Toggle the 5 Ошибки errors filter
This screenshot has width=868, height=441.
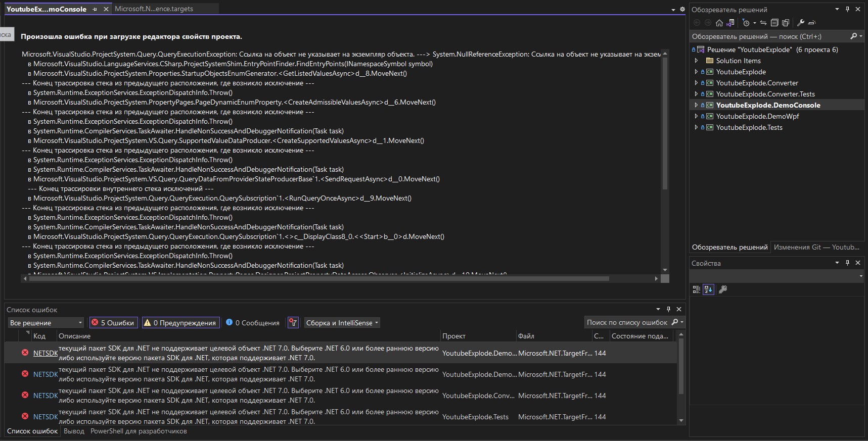tap(113, 323)
